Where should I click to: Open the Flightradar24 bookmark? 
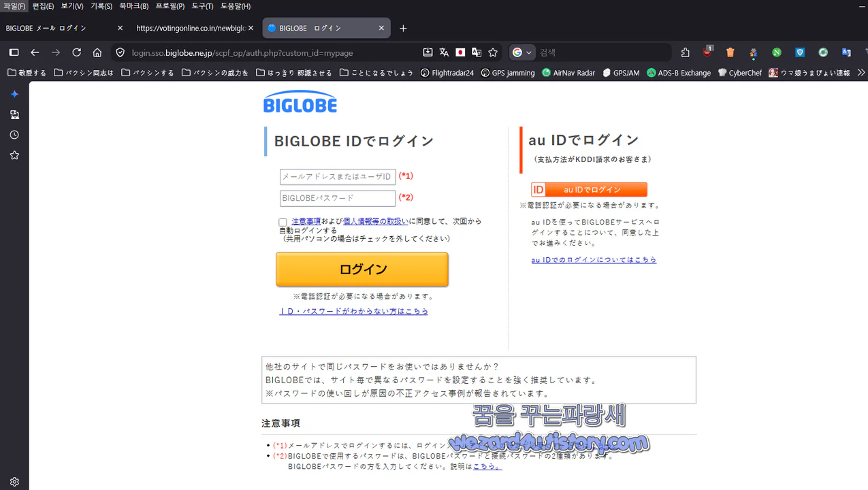click(447, 73)
